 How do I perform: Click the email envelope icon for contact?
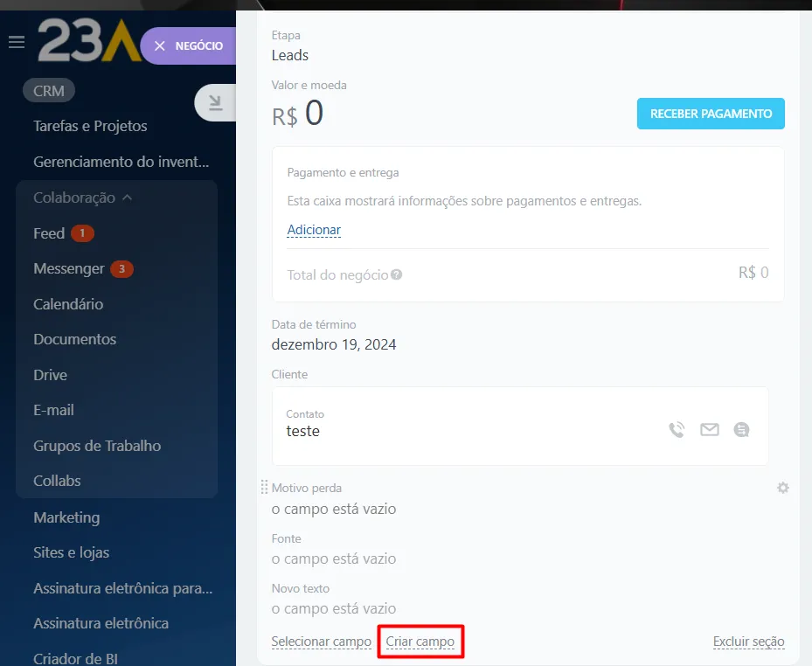(709, 429)
